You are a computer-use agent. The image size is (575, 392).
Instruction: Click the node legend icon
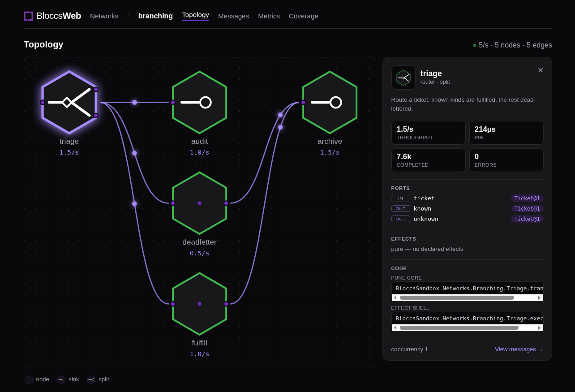[x=29, y=379]
